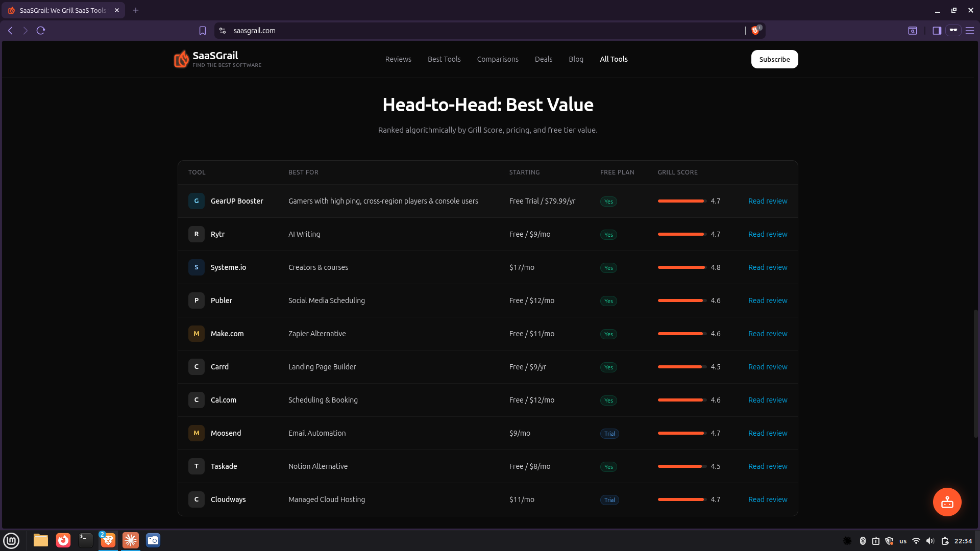Viewport: 980px width, 551px height.
Task: Reload the page with refresh icon
Action: tap(41, 31)
